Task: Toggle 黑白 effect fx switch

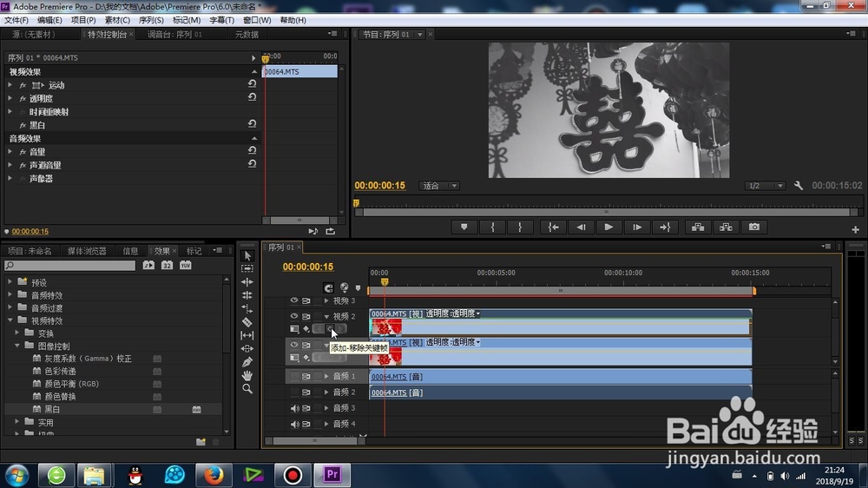Action: tap(23, 125)
